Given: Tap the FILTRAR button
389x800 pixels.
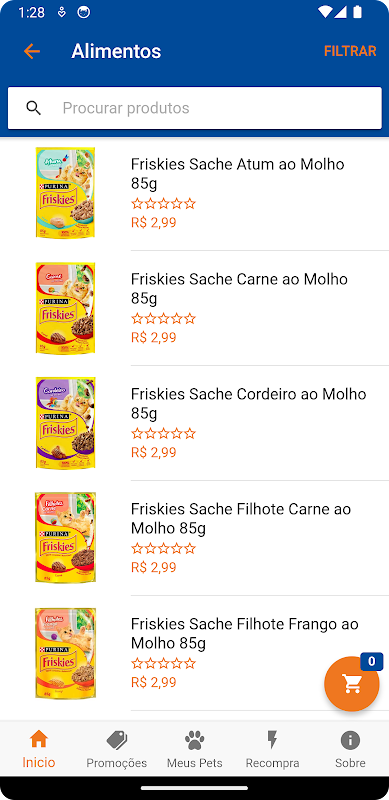Looking at the screenshot, I should coord(350,51).
